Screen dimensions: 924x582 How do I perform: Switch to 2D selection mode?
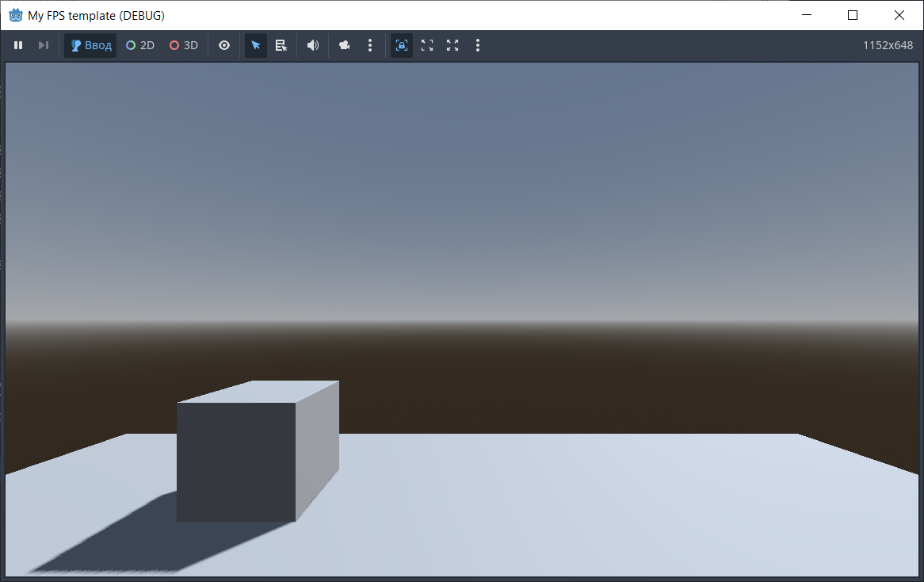(x=140, y=46)
